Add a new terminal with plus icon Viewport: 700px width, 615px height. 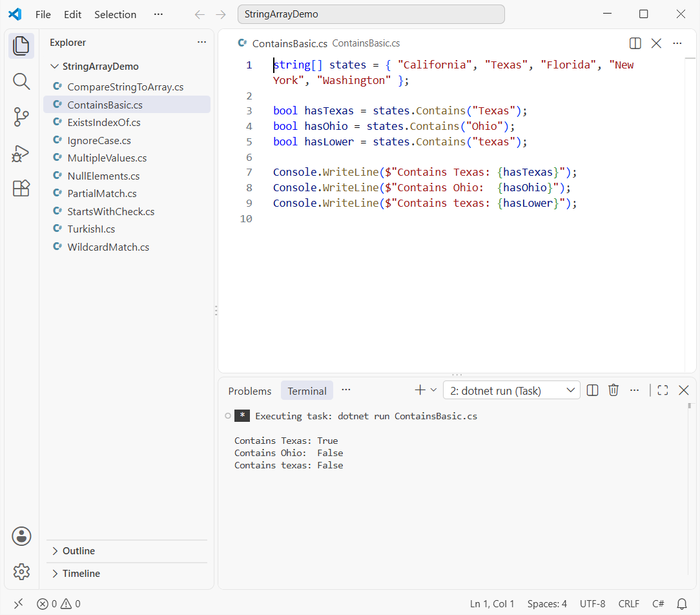click(x=420, y=390)
